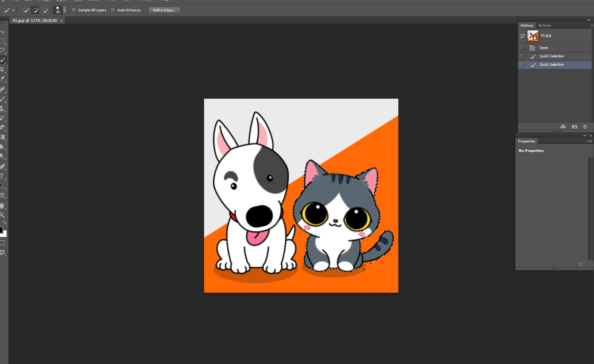Select the Move tool
The width and height of the screenshot is (594, 364).
(x=3, y=32)
